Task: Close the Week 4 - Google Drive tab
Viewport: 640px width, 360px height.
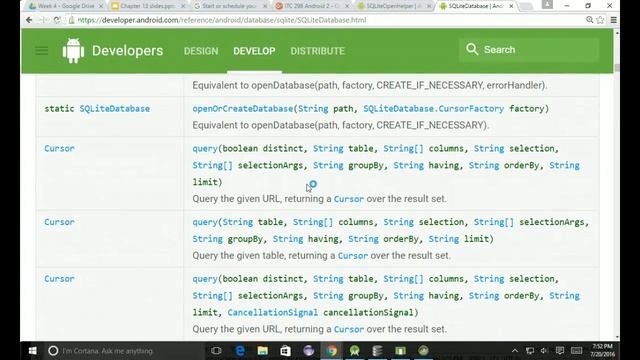Action: click(x=101, y=6)
